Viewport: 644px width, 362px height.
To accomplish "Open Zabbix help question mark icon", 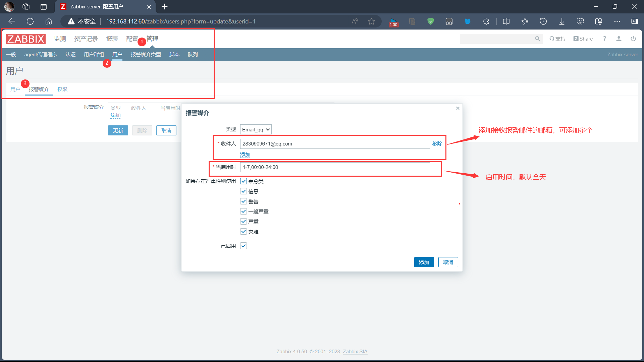I will click(x=604, y=39).
